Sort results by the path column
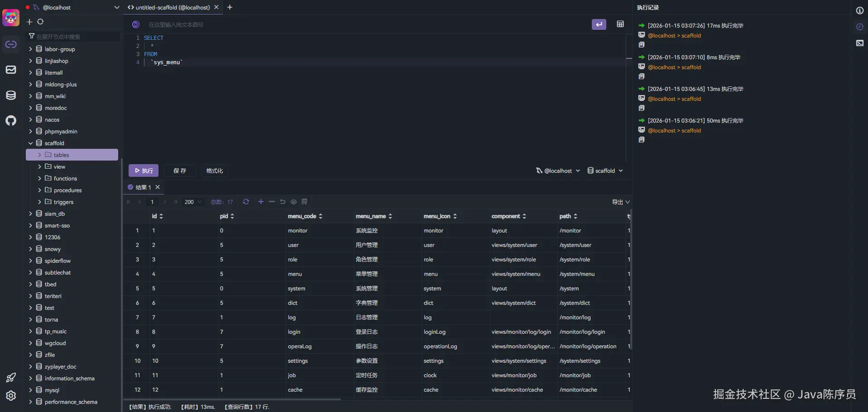Image resolution: width=868 pixels, height=412 pixels. click(575, 216)
